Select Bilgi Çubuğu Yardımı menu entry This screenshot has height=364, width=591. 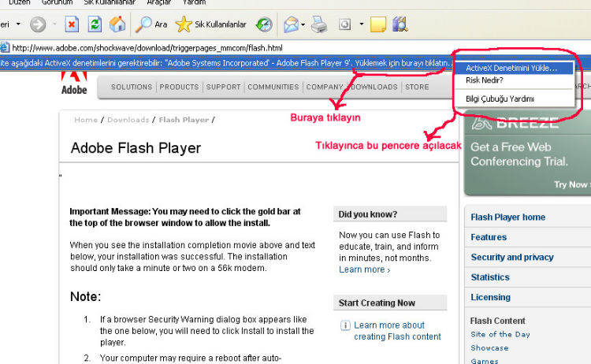[x=515, y=98]
